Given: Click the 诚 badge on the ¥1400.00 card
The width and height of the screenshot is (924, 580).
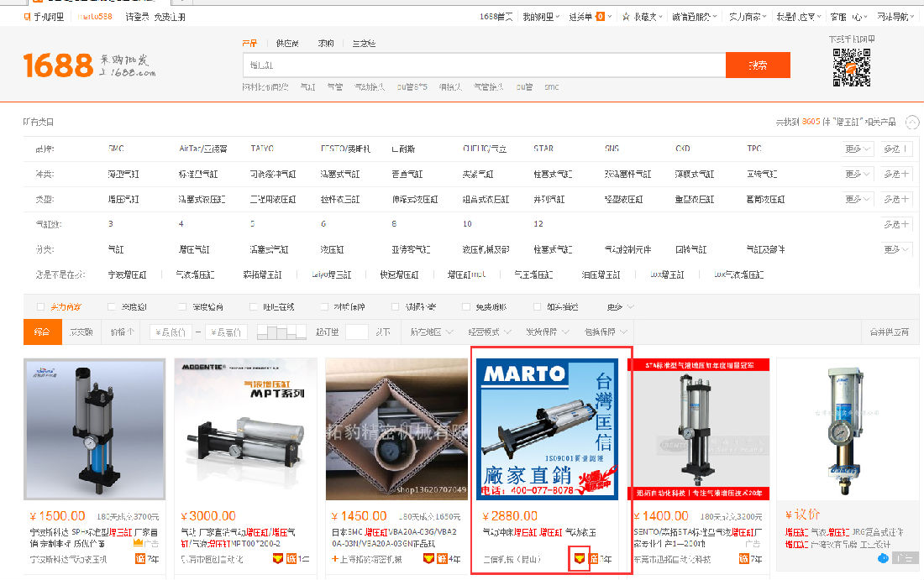Looking at the screenshot, I should [744, 558].
